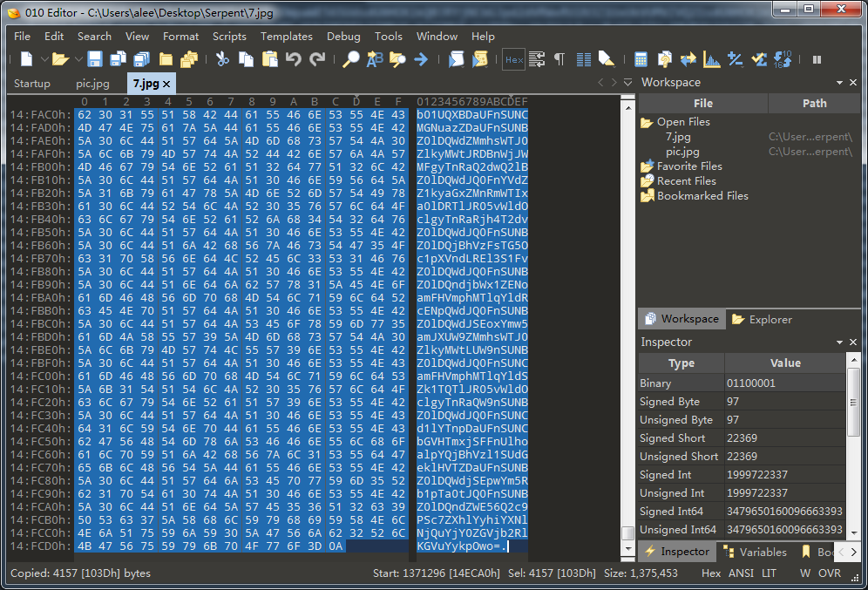Open the Tools menu
The image size is (868, 590).
pos(388,36)
